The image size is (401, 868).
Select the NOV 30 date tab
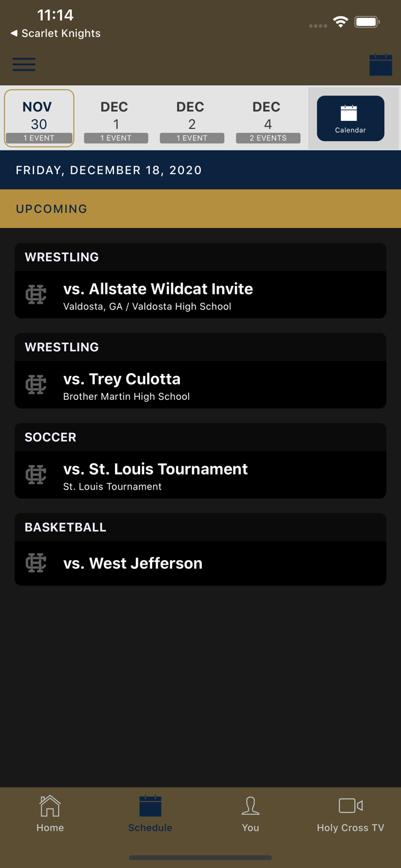pyautogui.click(x=39, y=118)
